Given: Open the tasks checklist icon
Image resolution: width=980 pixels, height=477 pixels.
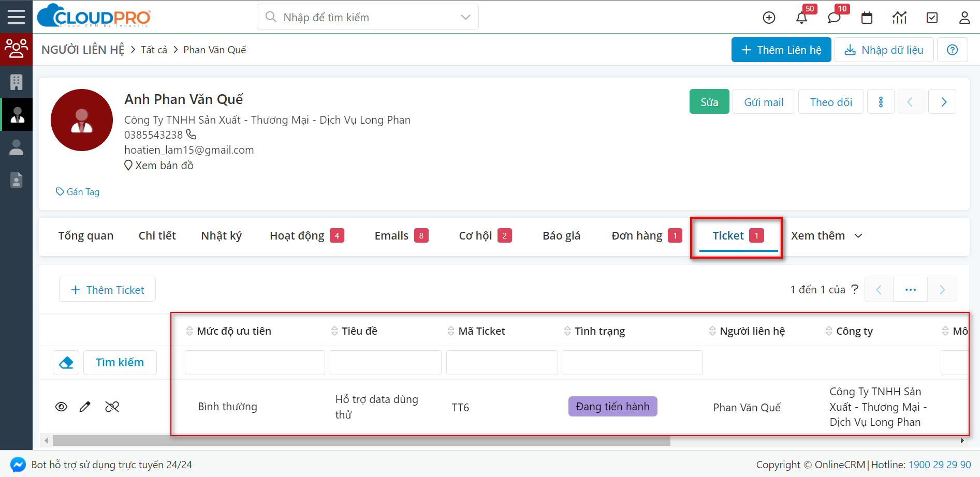Looking at the screenshot, I should tap(932, 18).
